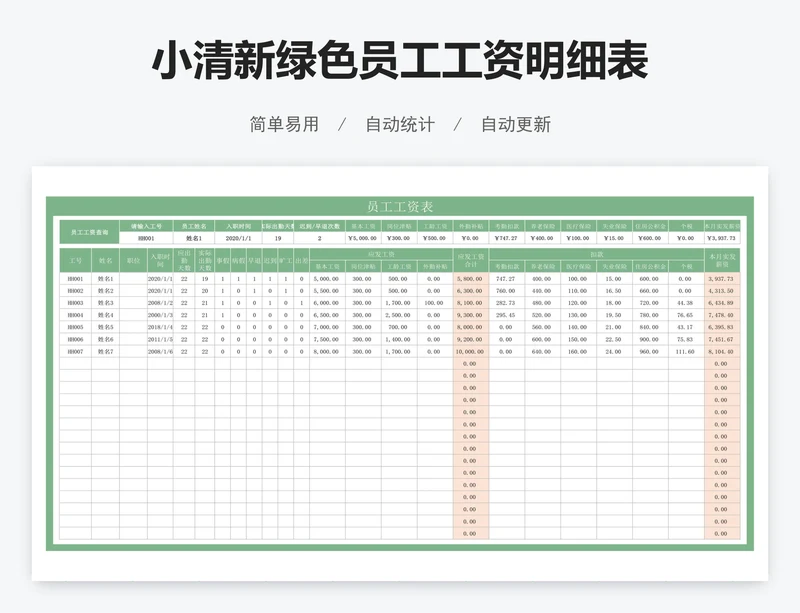The image size is (800, 613).
Task: Select the 姓名7 name cell
Action: coord(106,352)
